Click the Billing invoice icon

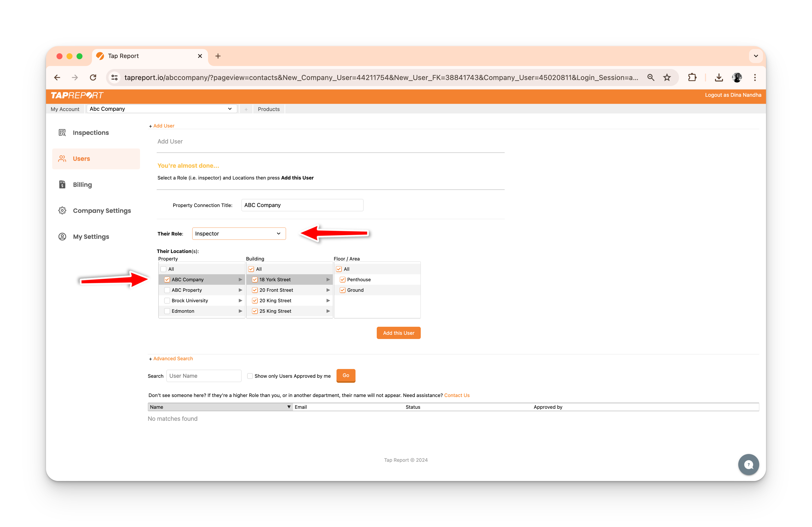pyautogui.click(x=62, y=184)
